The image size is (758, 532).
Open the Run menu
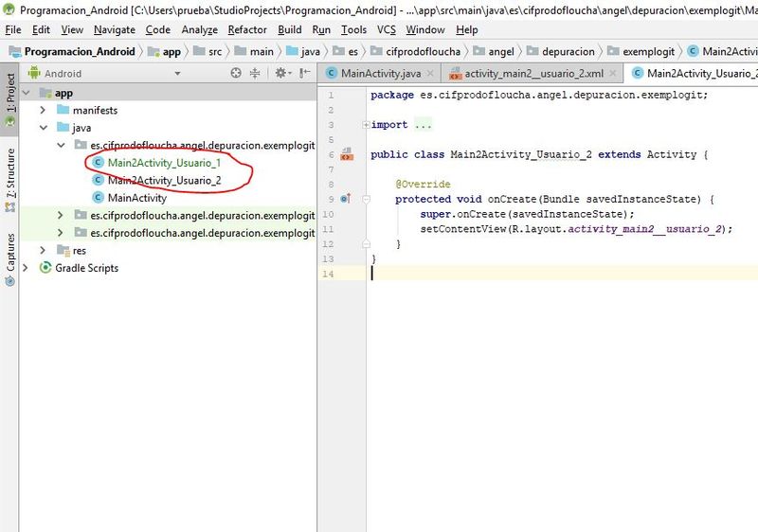(321, 30)
